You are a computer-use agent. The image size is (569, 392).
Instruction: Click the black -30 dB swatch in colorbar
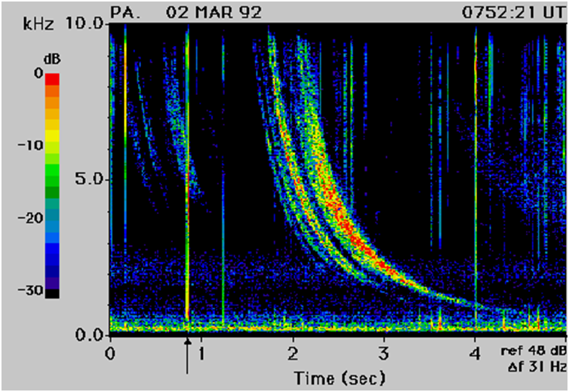coord(52,293)
